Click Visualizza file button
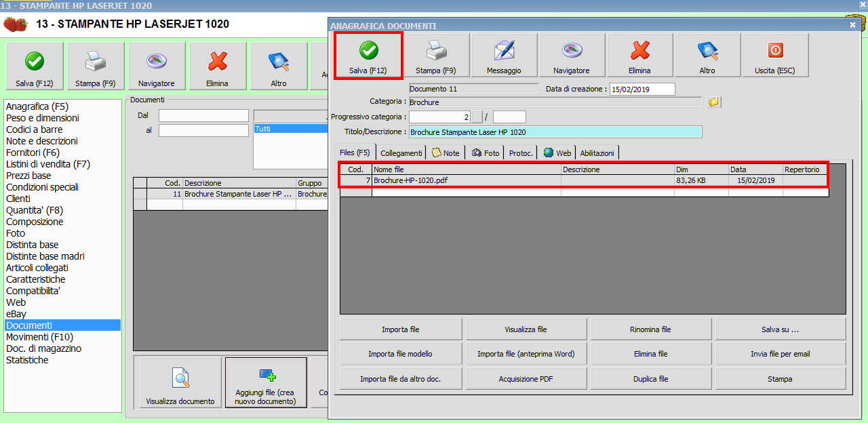The height and width of the screenshot is (423, 868). [526, 329]
